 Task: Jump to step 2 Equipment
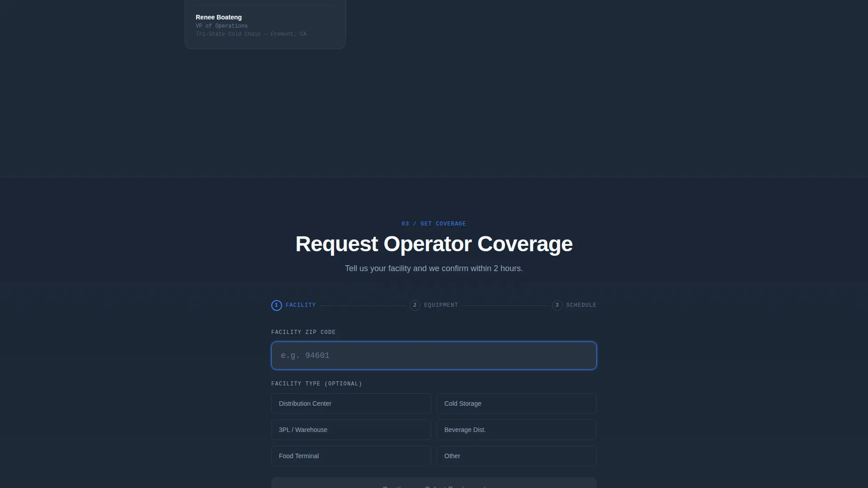pyautogui.click(x=434, y=305)
